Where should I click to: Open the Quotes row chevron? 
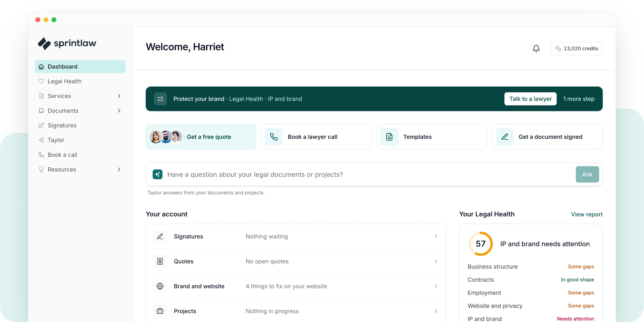pos(436,261)
